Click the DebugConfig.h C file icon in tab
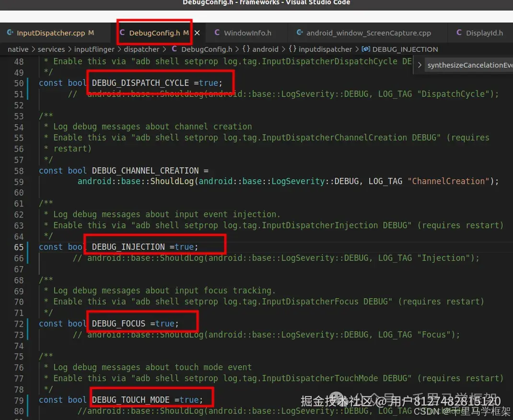Image resolution: width=513 pixels, height=420 pixels. tap(122, 33)
